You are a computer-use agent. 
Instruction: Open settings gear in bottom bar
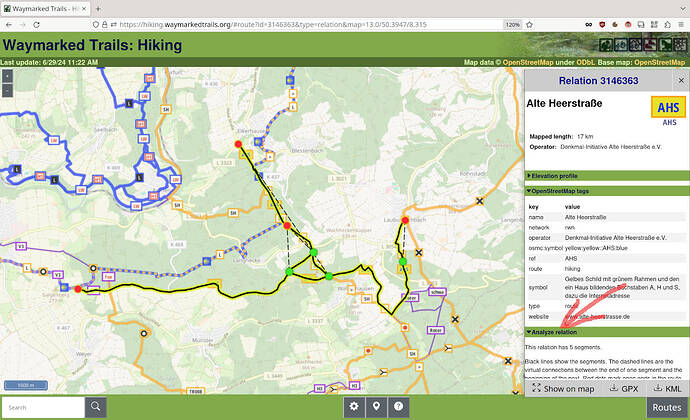tap(354, 407)
